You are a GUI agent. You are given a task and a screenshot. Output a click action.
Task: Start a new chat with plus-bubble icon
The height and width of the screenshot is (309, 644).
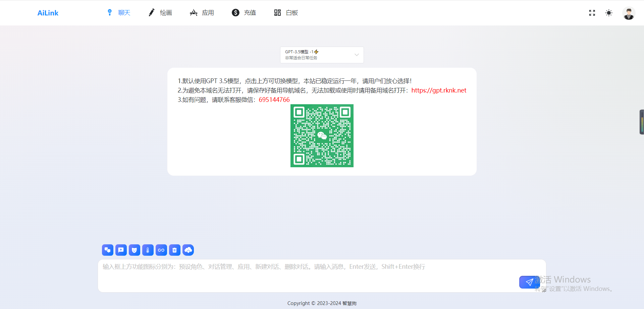click(x=121, y=250)
